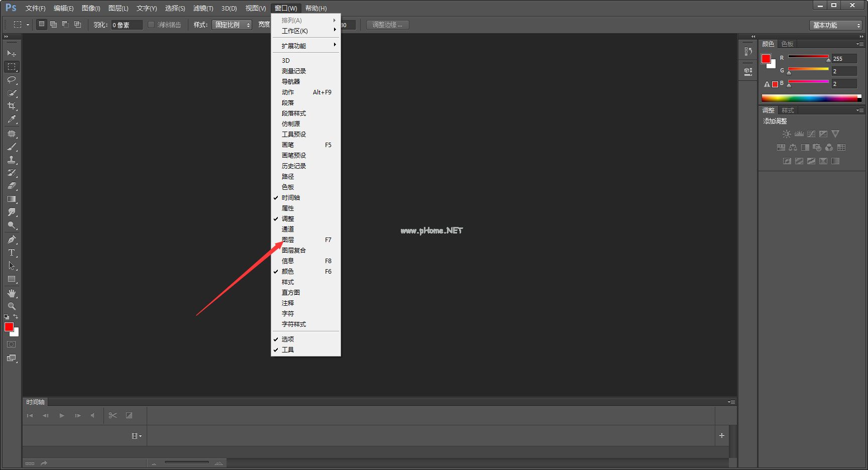
Task: Click the 羽化 feather input field
Action: (x=127, y=25)
